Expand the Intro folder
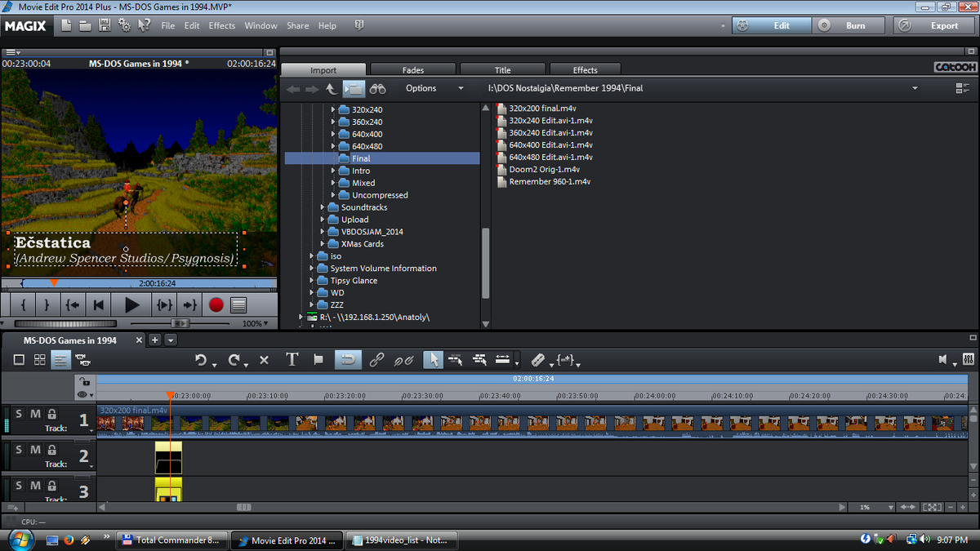 [333, 171]
